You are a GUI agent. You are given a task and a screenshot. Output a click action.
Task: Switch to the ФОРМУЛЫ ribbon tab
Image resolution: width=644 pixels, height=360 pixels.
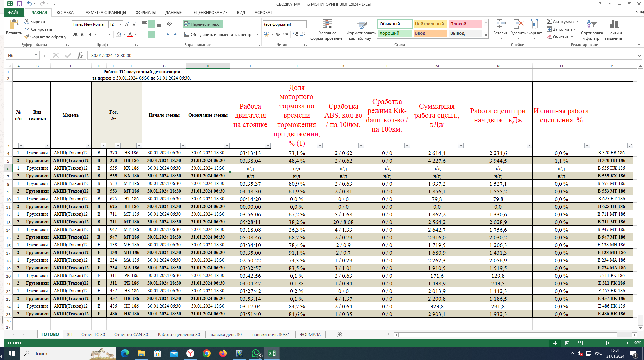coord(146,12)
